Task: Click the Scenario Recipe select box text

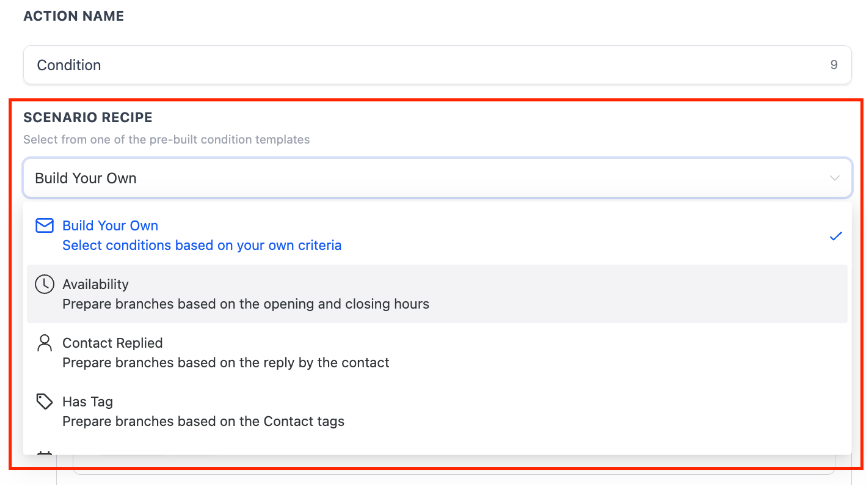Action: pos(86,178)
